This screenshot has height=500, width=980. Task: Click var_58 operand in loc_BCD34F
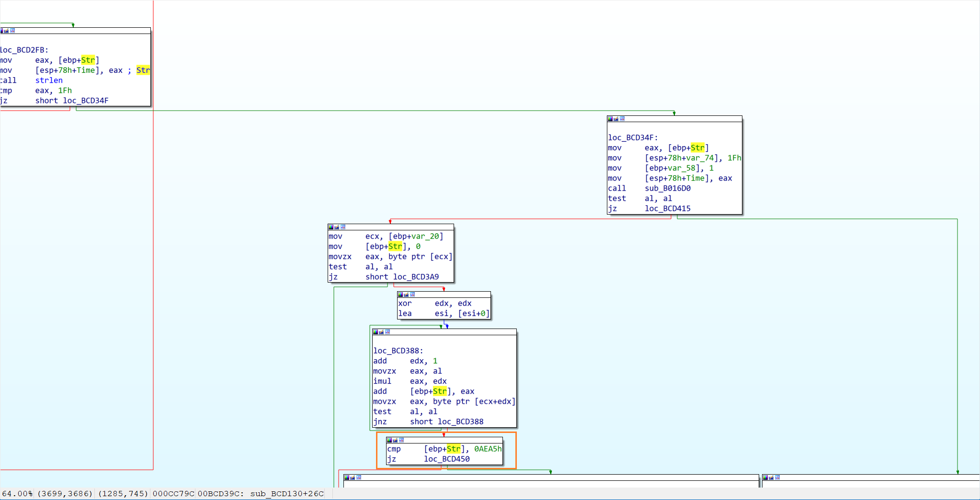click(682, 168)
